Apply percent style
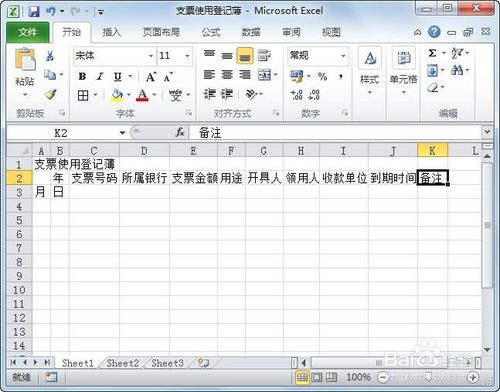Screen dimensions: 500x392 pyautogui.click(x=322, y=77)
